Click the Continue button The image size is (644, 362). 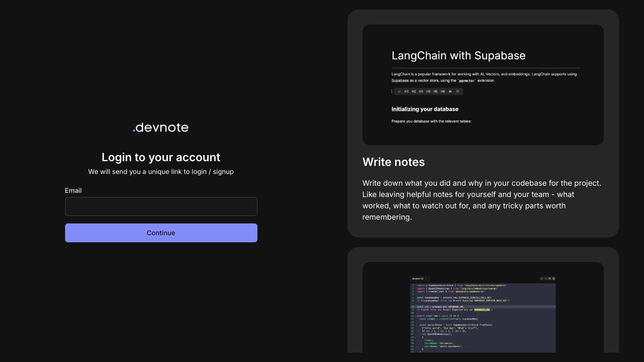coord(161,233)
